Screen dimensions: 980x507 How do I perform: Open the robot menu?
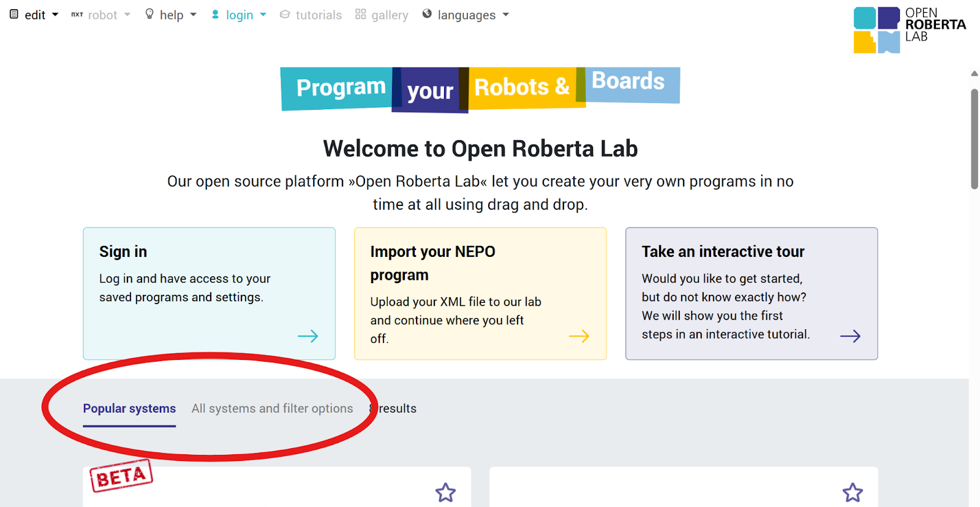tap(101, 15)
